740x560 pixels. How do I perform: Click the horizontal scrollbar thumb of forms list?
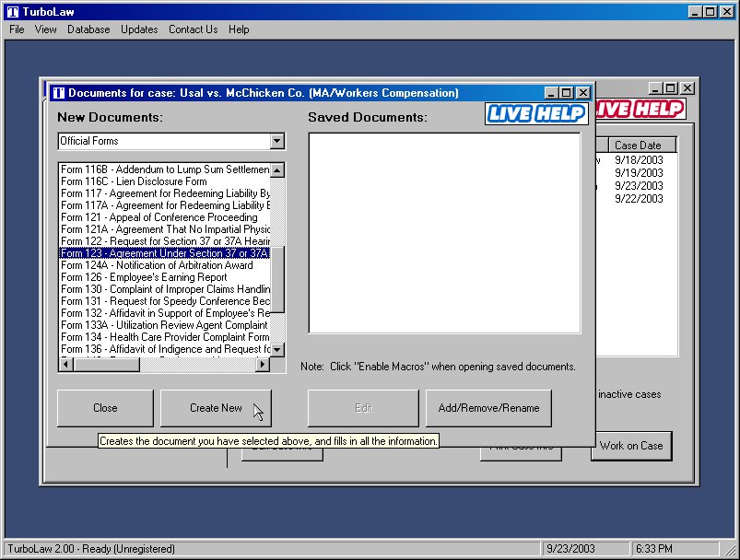[106, 364]
